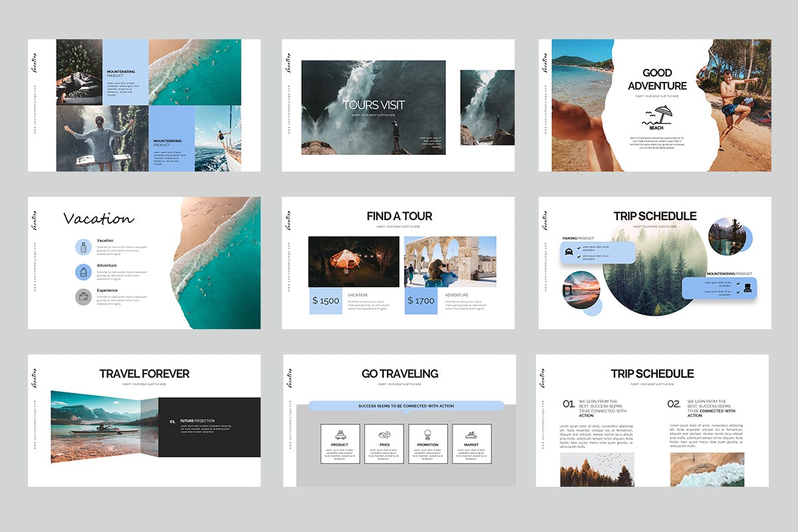This screenshot has height=532, width=798.
Task: Click the $ 1700 price box
Action: pos(421,301)
